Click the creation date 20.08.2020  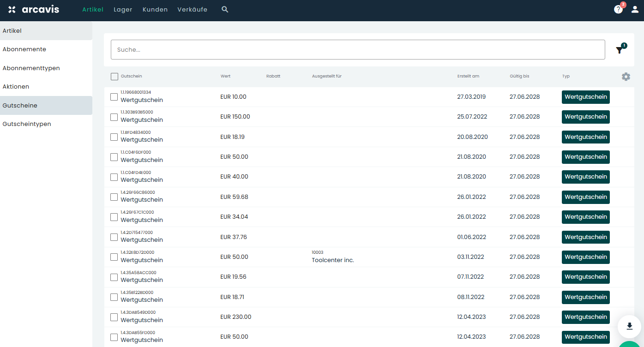pyautogui.click(x=472, y=137)
